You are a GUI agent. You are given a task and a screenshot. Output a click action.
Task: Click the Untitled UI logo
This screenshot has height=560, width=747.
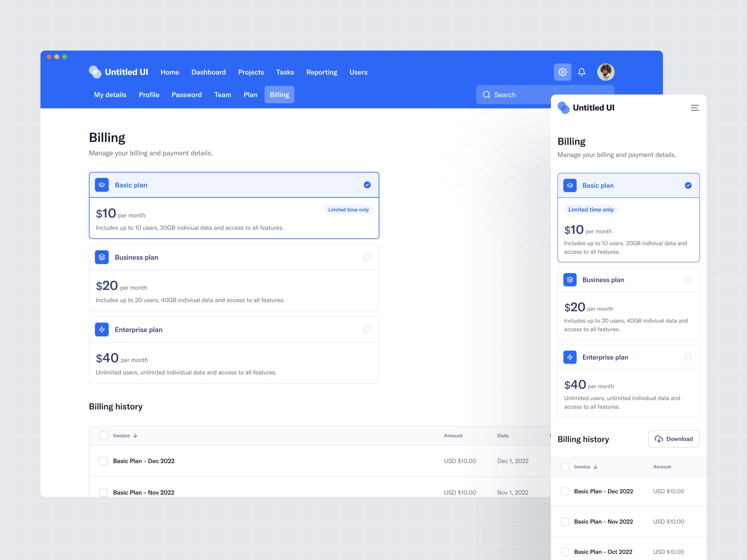pos(118,72)
